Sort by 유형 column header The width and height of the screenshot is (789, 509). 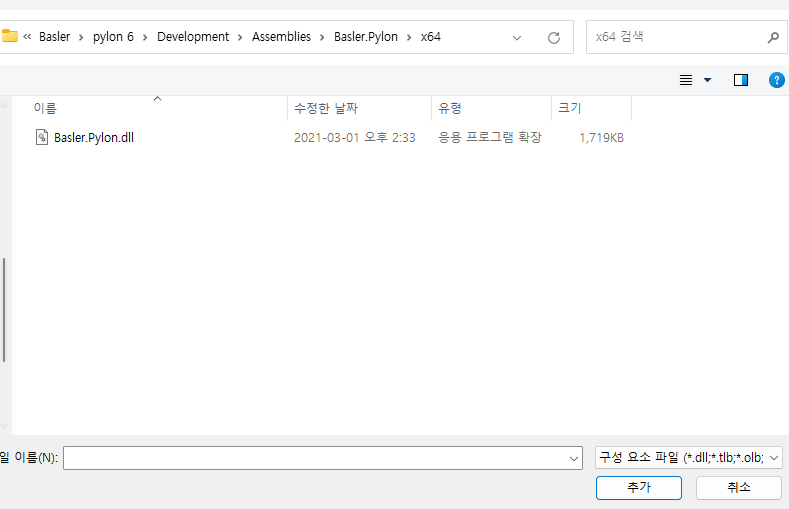pyautogui.click(x=491, y=108)
